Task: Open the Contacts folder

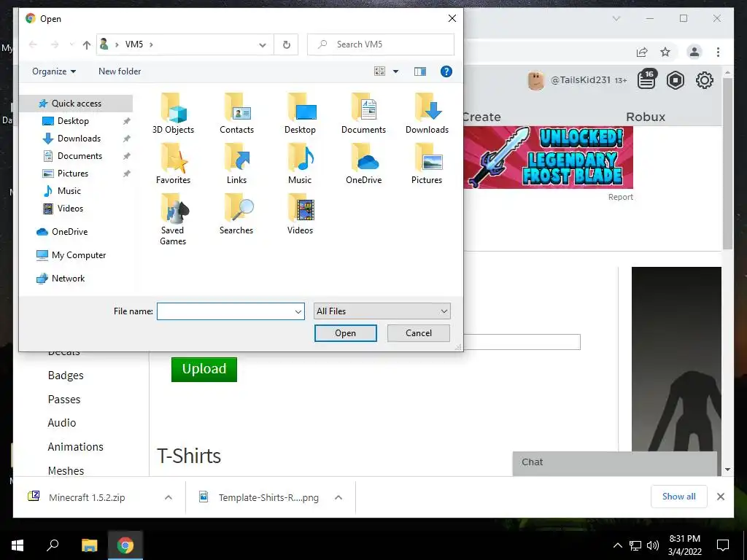Action: tap(237, 114)
